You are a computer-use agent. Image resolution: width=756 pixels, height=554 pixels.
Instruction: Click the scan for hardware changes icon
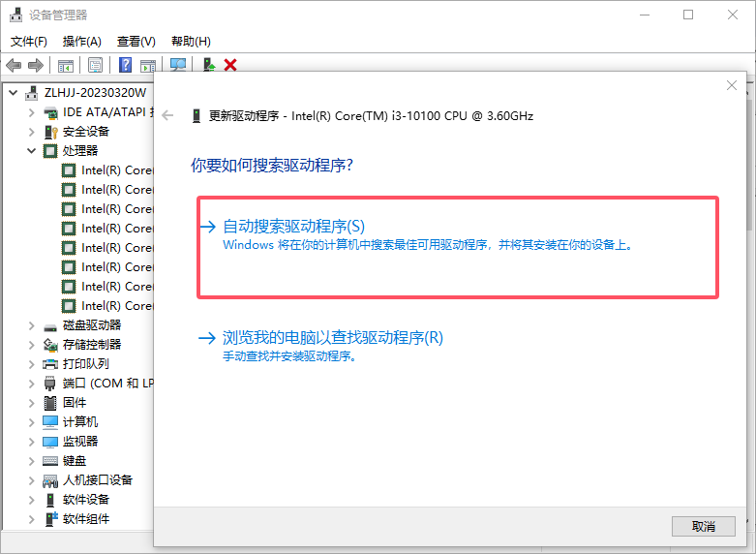coord(178,65)
